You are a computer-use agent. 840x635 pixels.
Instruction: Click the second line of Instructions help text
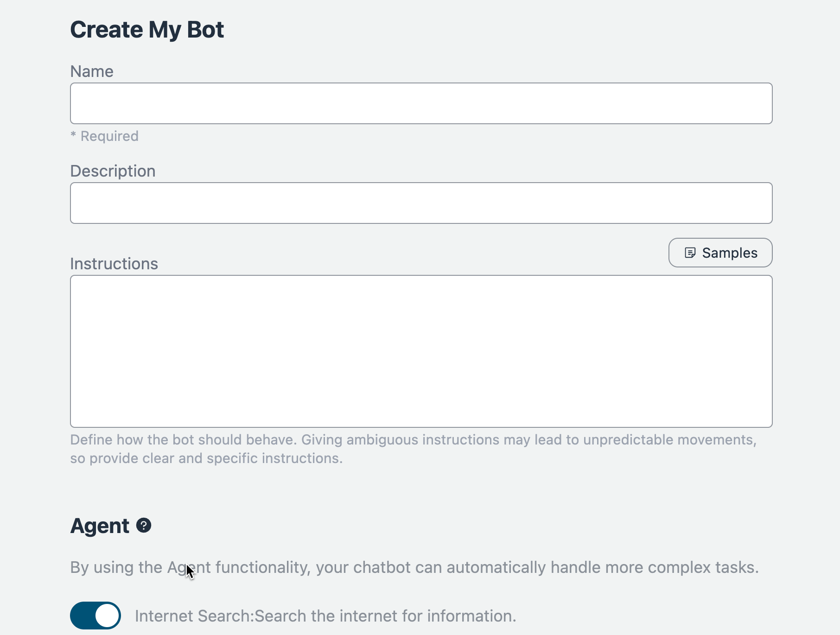pos(206,458)
